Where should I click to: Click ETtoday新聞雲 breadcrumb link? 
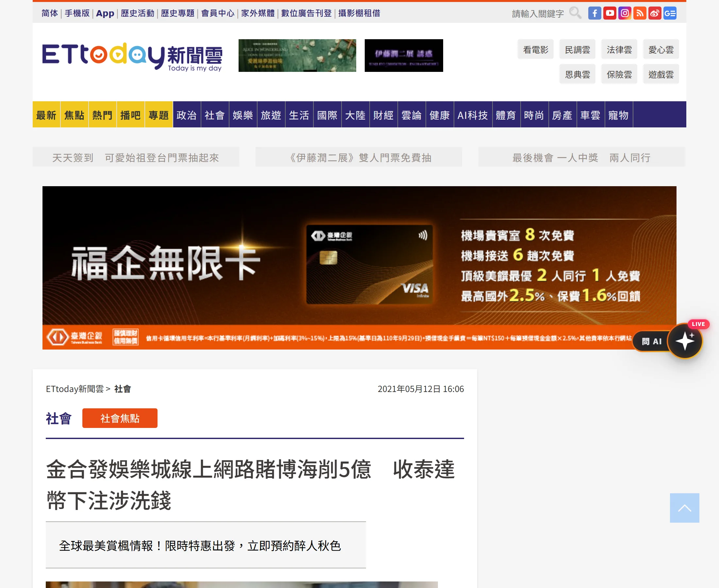(x=75, y=389)
